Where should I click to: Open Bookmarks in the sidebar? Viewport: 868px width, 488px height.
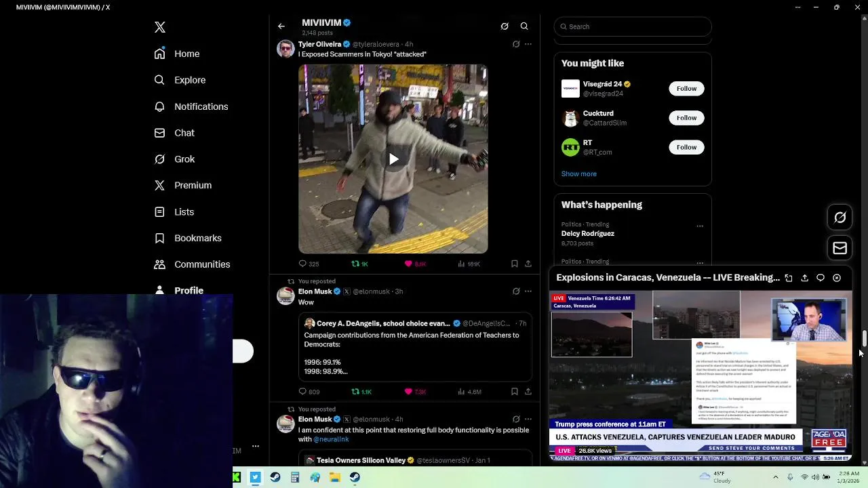188,239
